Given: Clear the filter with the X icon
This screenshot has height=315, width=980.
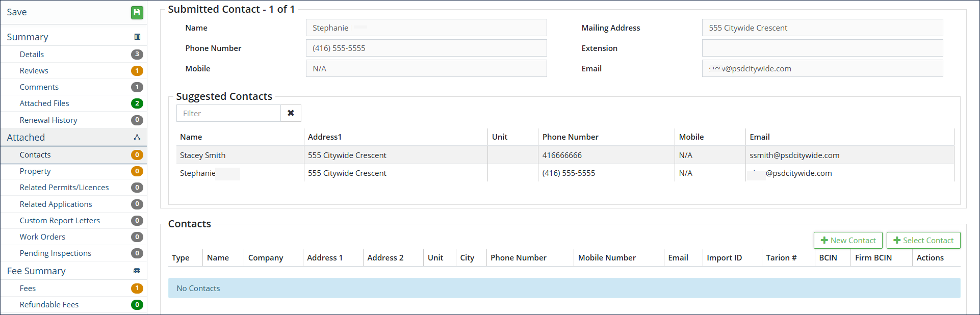Looking at the screenshot, I should 291,113.
